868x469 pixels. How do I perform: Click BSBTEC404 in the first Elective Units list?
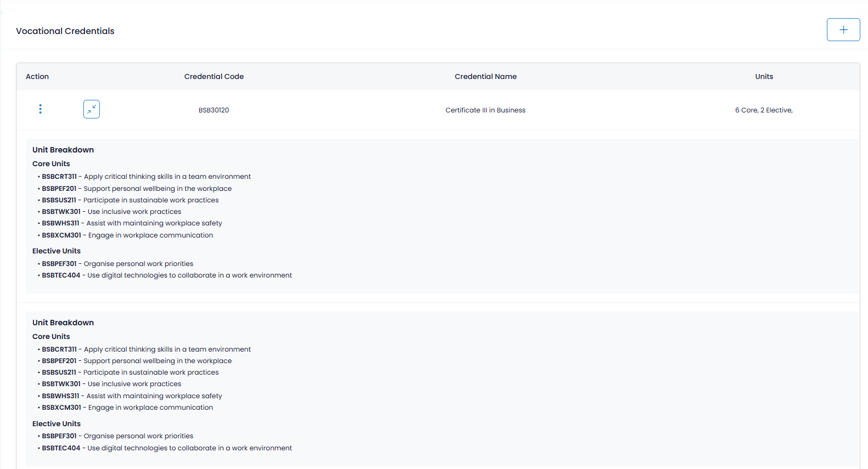pyautogui.click(x=61, y=275)
